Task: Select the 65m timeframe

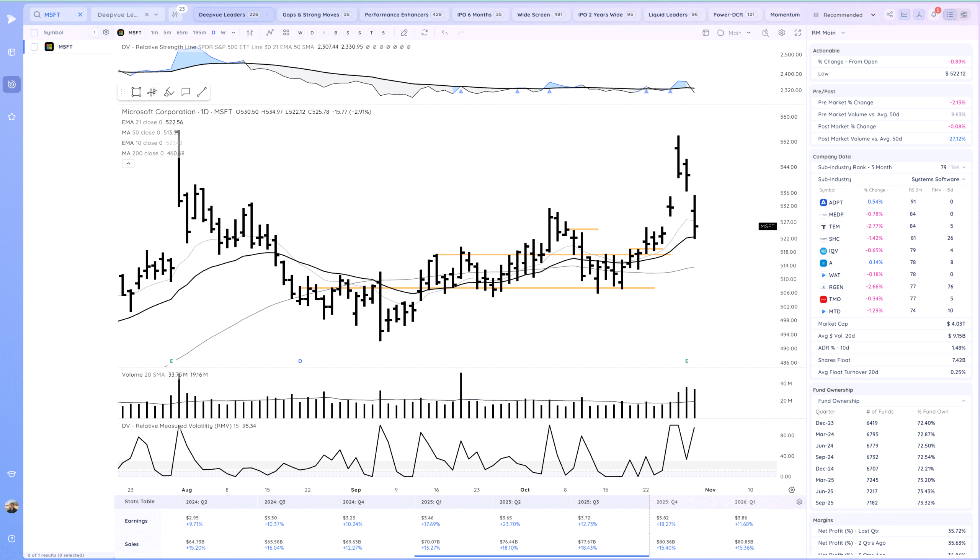Action: click(x=182, y=33)
